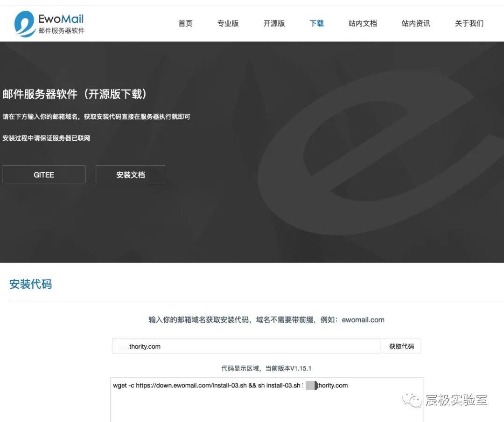The image size is (504, 422).
Task: Open the 站内文档 section
Action: pos(363,23)
